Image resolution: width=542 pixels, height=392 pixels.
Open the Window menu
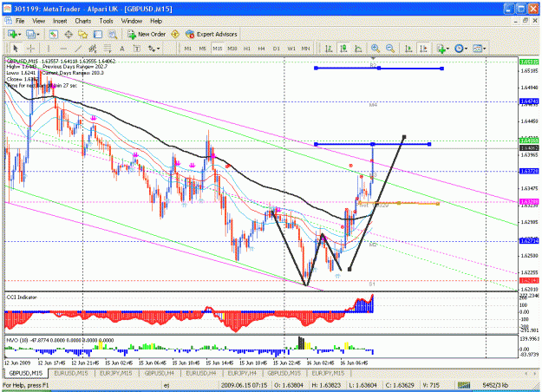click(x=131, y=21)
